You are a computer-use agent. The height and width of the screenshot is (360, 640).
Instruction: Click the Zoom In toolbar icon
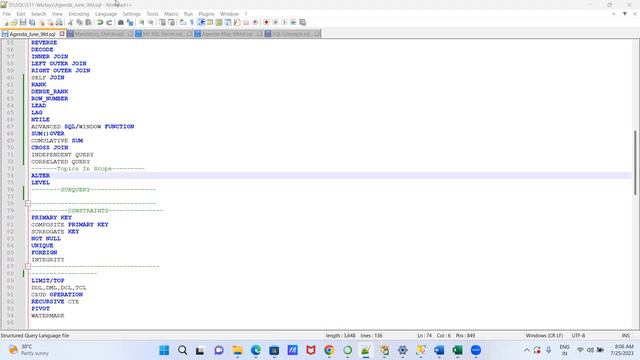[x=141, y=22]
